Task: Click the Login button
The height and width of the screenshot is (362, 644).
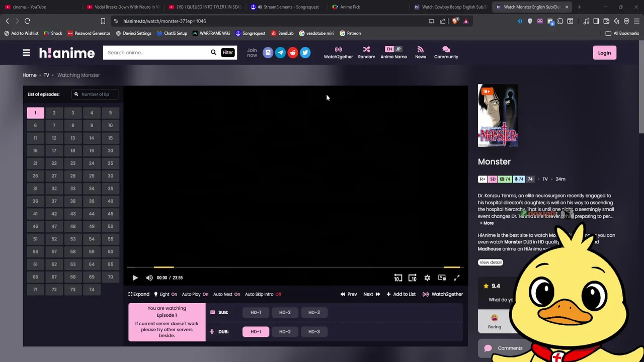Action: 604,53
